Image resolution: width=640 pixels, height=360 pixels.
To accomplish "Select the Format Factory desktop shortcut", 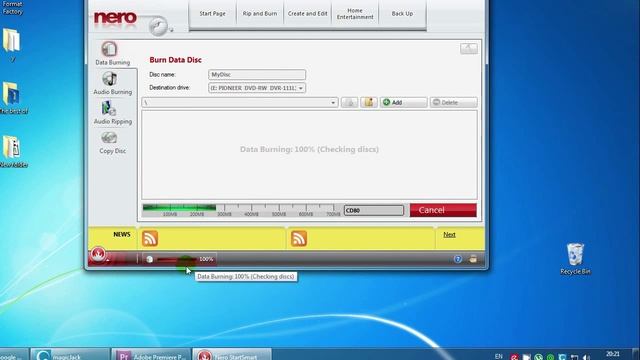I will click(12, 8).
